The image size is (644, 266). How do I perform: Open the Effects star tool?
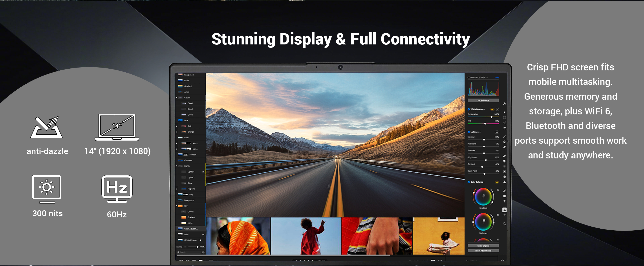tap(505, 215)
